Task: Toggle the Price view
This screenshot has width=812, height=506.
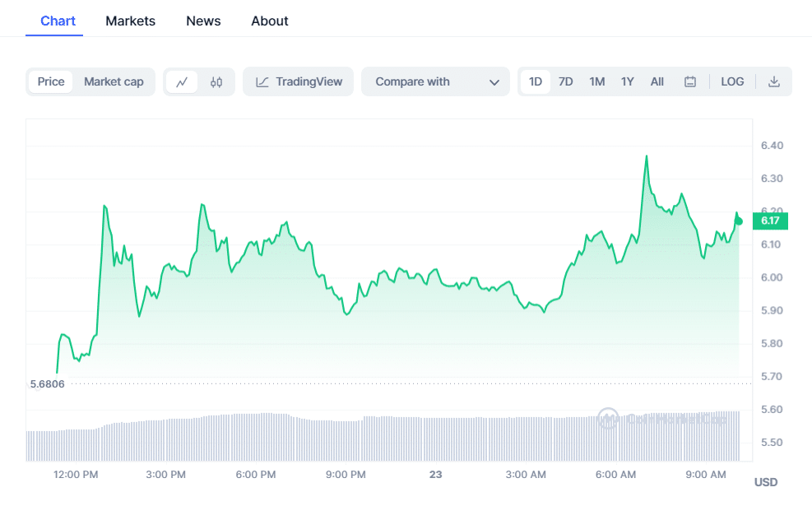Action: tap(51, 81)
